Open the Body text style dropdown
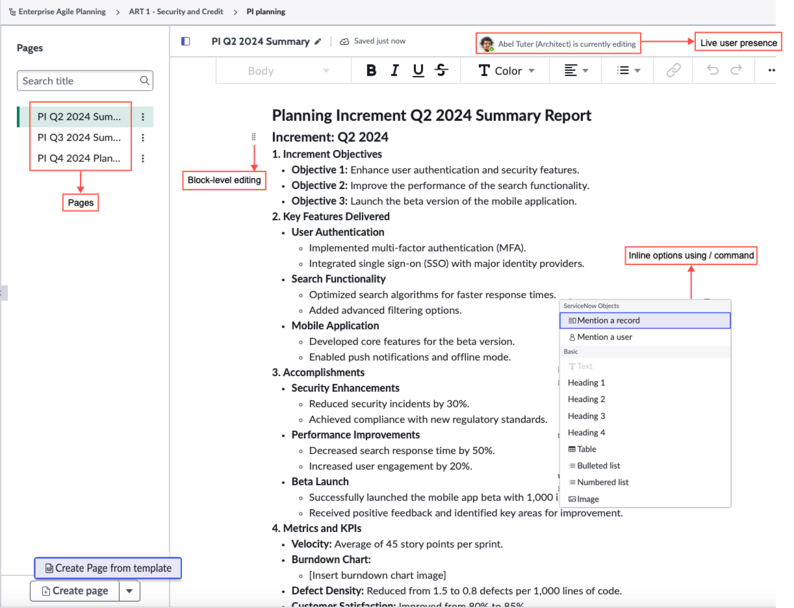The image size is (794, 608). click(x=288, y=71)
